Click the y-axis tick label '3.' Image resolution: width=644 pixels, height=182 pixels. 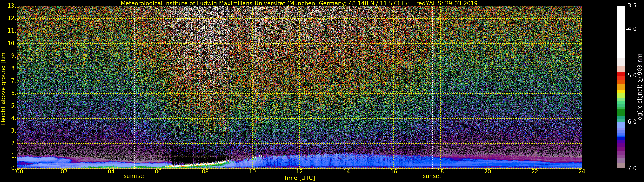[13, 131]
